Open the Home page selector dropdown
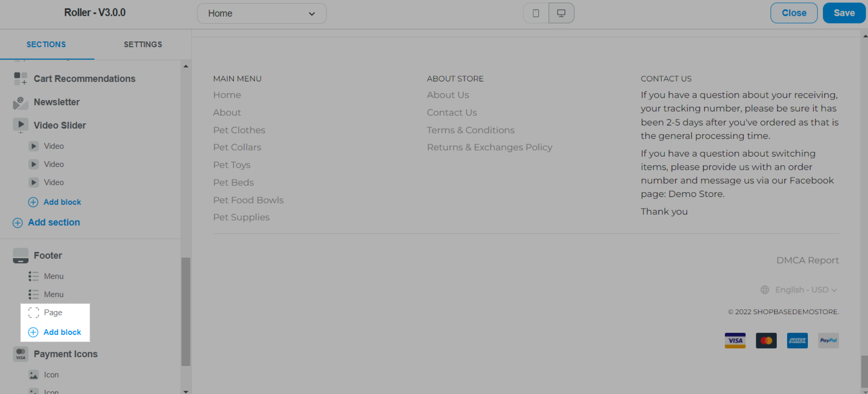The image size is (868, 394). coord(261,14)
